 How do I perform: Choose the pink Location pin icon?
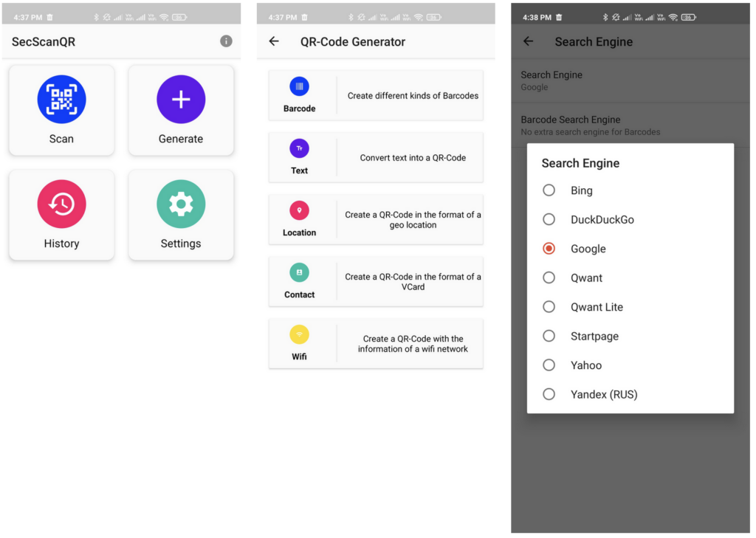(299, 210)
